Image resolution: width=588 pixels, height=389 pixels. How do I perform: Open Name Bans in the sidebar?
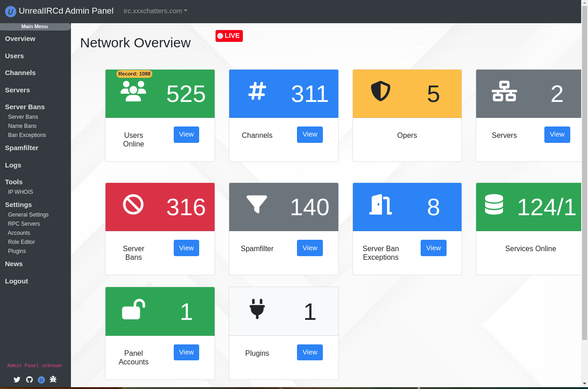22,126
